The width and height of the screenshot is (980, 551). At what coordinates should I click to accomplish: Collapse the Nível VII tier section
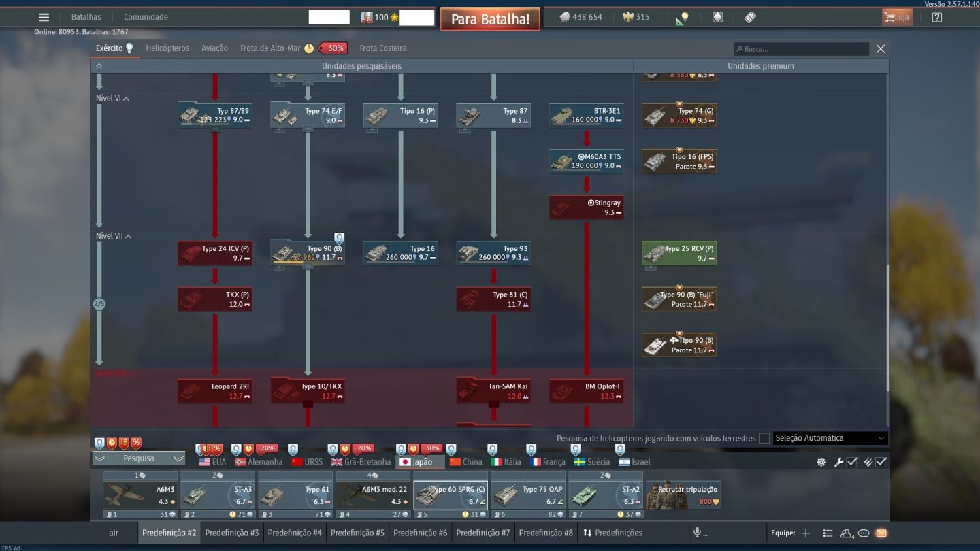pyautogui.click(x=114, y=236)
